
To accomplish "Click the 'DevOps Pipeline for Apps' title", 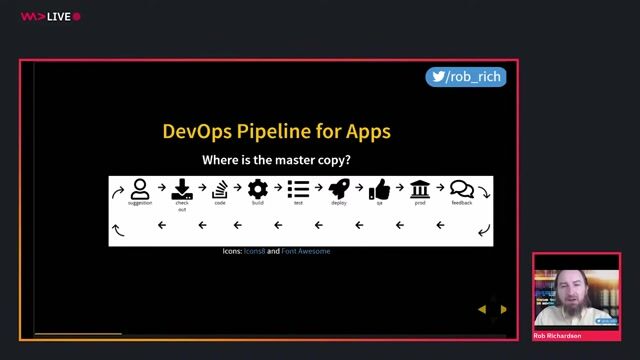I will 277,131.
